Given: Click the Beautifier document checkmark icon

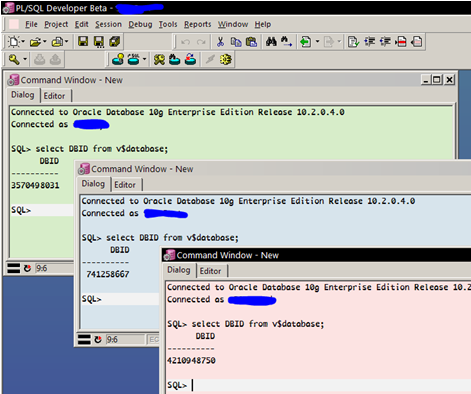Looking at the screenshot, I should tap(353, 42).
